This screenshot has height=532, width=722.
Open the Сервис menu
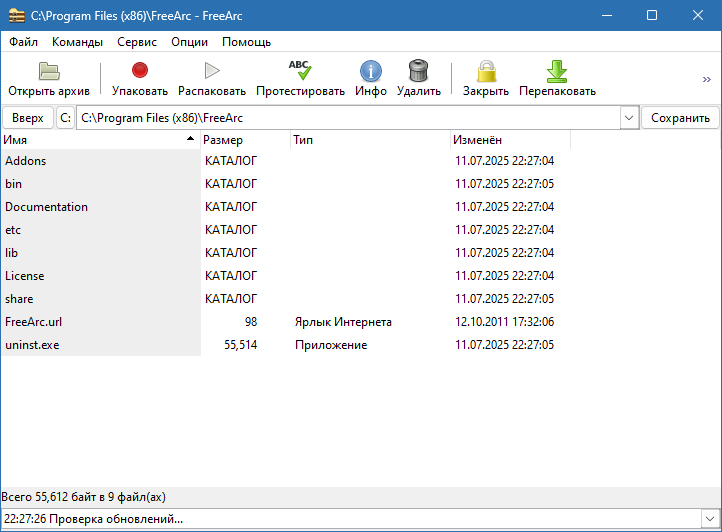pos(137,42)
